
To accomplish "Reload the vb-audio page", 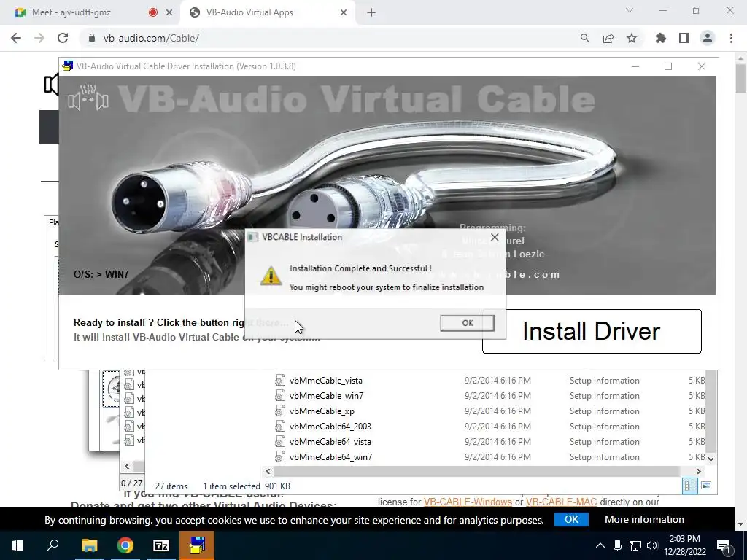I will click(63, 38).
